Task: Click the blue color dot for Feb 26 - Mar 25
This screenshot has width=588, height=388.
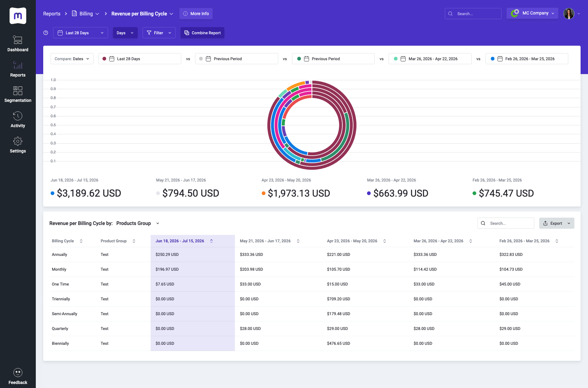Action: [493, 59]
